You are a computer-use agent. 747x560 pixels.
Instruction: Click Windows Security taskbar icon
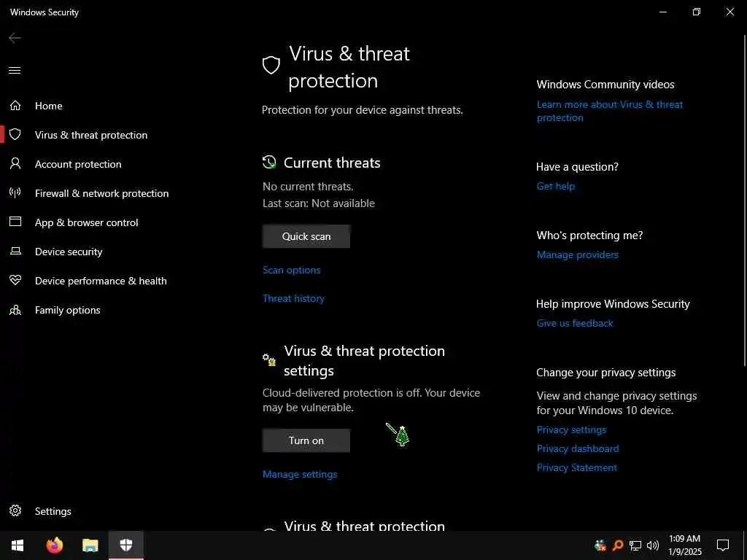click(x=125, y=545)
